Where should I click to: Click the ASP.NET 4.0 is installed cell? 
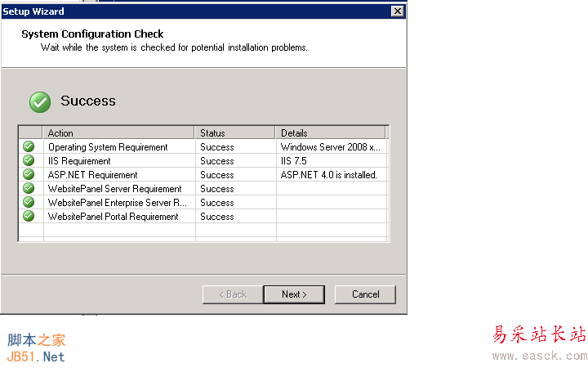(329, 175)
